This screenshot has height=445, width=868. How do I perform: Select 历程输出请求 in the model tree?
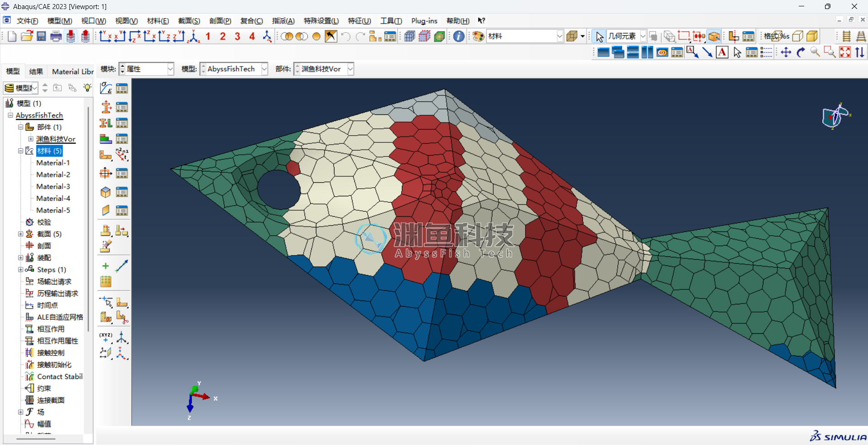tap(57, 294)
